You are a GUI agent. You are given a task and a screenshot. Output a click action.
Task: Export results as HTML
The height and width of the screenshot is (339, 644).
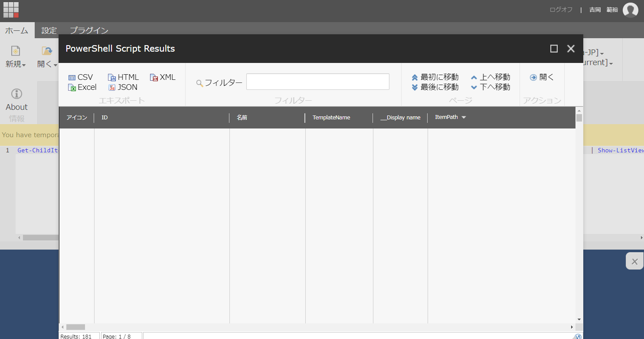click(x=124, y=77)
